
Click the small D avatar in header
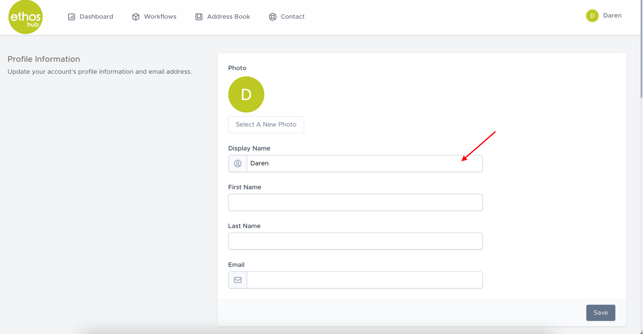tap(592, 16)
